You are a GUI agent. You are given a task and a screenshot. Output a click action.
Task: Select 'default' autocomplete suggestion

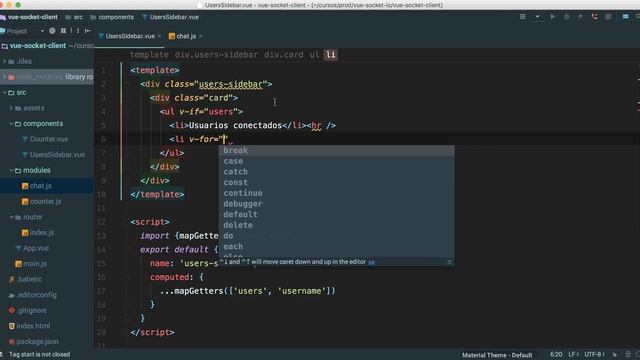point(337,214)
